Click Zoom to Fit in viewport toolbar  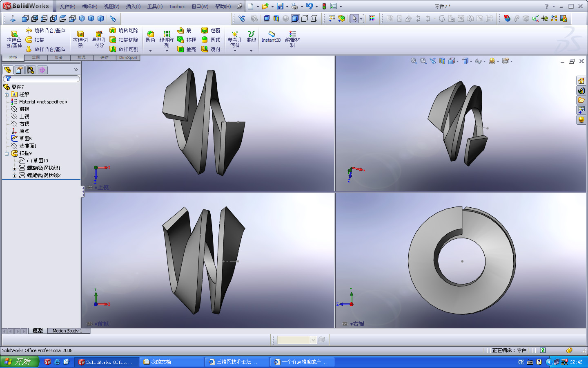click(414, 61)
